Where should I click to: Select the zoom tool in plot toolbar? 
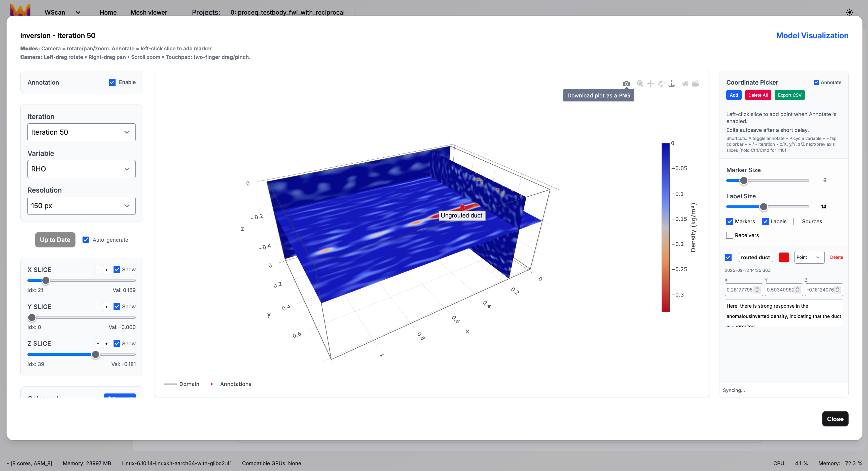pos(640,84)
